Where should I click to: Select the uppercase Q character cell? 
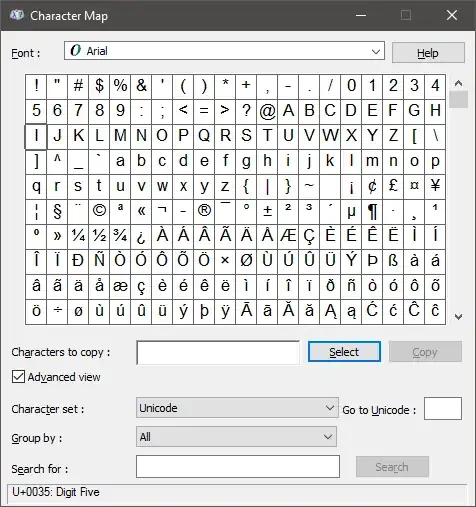(204, 136)
